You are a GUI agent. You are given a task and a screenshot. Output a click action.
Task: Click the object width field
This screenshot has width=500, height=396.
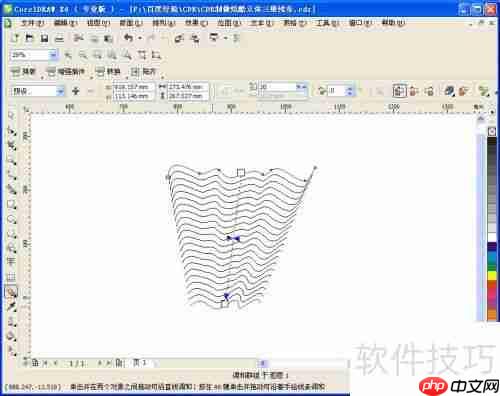pyautogui.click(x=188, y=87)
